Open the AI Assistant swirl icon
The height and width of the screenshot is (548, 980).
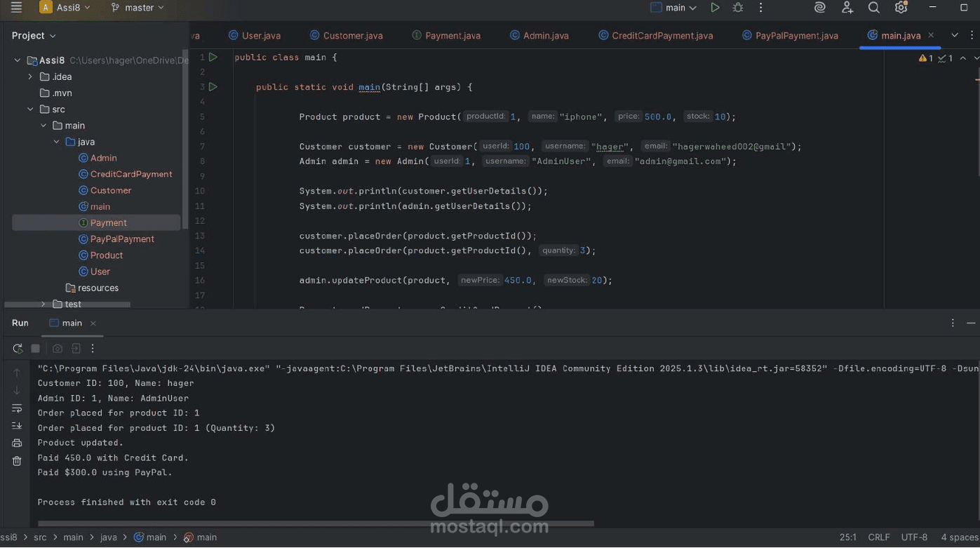pos(819,8)
